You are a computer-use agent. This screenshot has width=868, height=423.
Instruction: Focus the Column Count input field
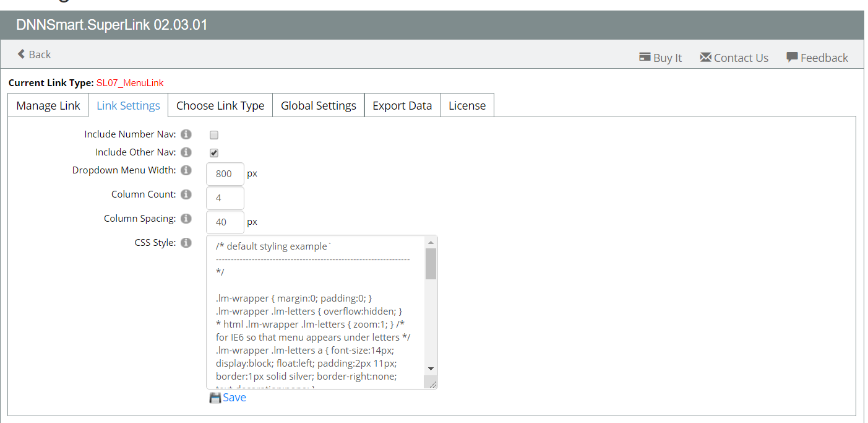coord(225,198)
